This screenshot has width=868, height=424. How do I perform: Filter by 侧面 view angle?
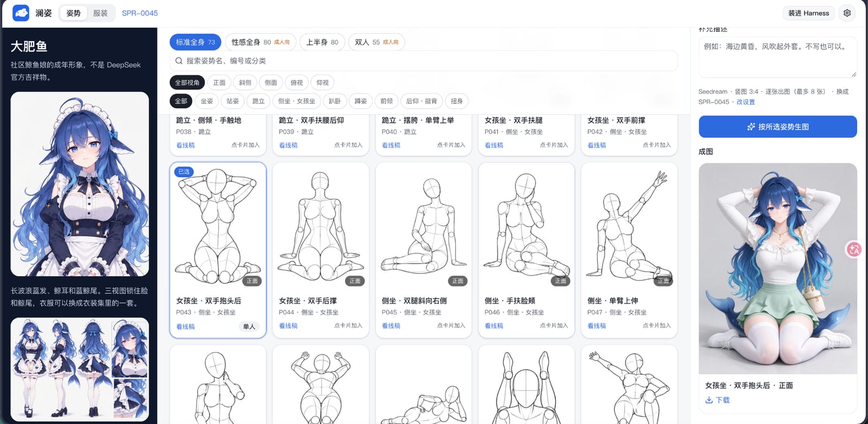pyautogui.click(x=271, y=82)
